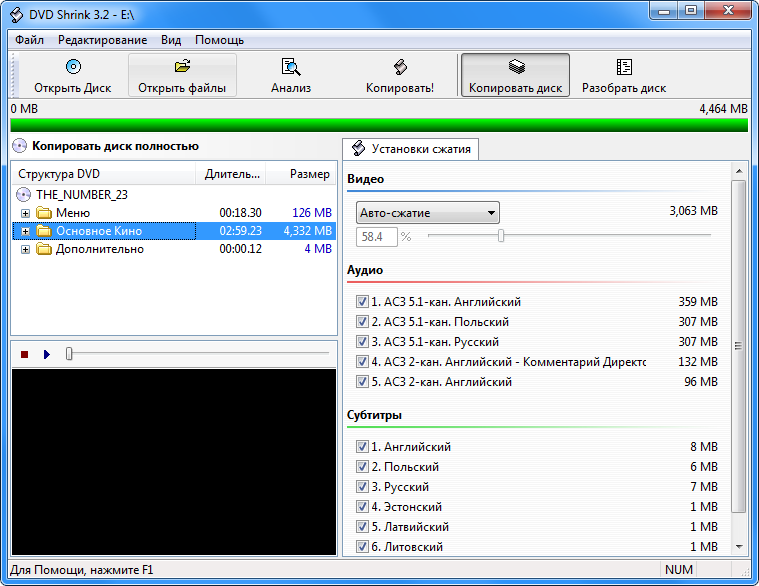This screenshot has height=586, width=759.
Task: Click the disc icon beside Копировать диск полностью
Action: pyautogui.click(x=19, y=146)
